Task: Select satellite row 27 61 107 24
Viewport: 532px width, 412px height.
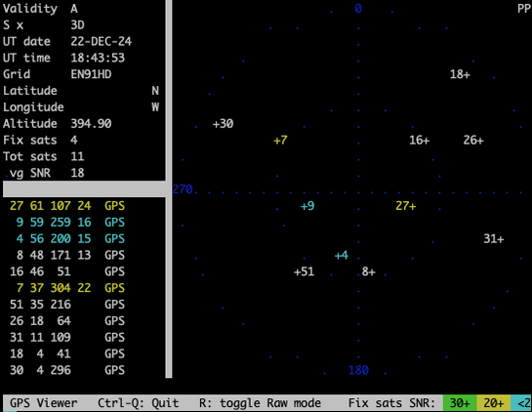Action: pyautogui.click(x=67, y=206)
